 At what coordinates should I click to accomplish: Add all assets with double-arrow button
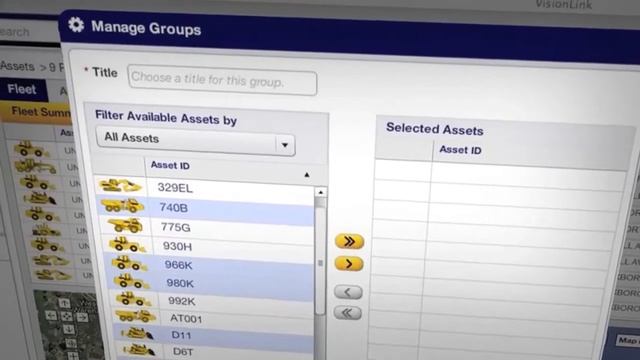(x=349, y=241)
